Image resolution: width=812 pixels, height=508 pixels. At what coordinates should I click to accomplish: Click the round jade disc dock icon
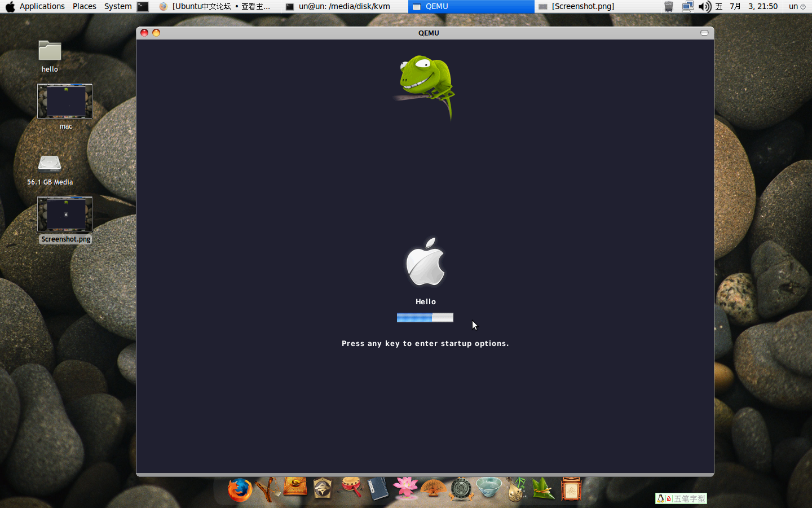pyautogui.click(x=461, y=489)
